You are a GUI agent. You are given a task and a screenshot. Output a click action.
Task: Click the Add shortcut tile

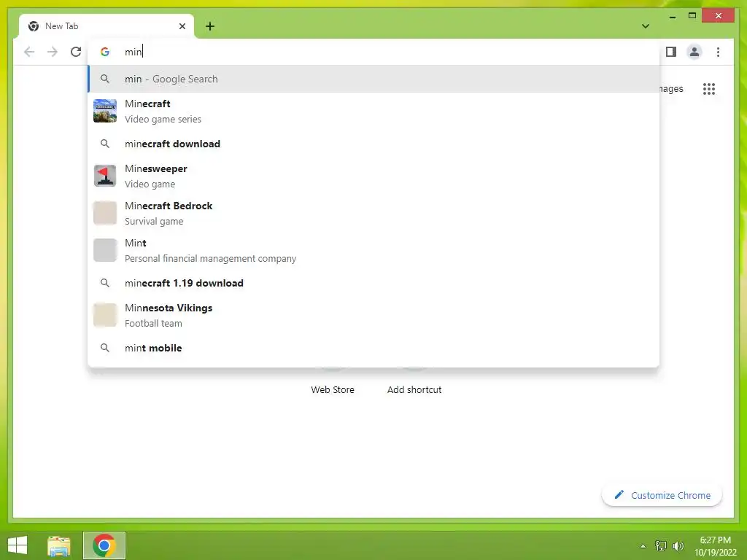[414, 389]
